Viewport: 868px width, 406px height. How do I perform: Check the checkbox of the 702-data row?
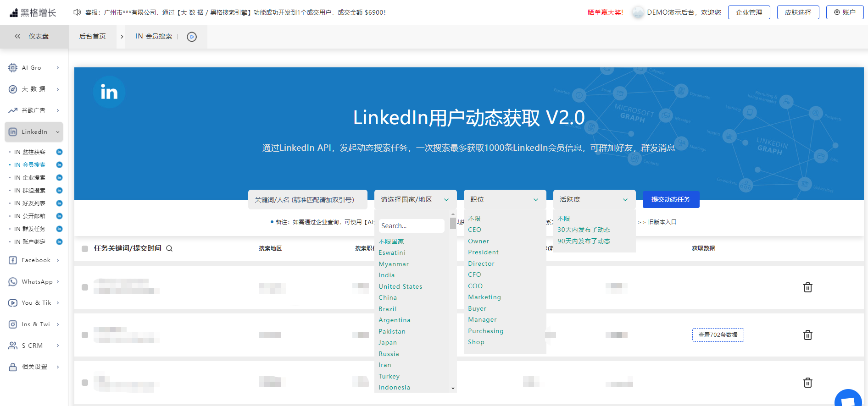pyautogui.click(x=85, y=335)
